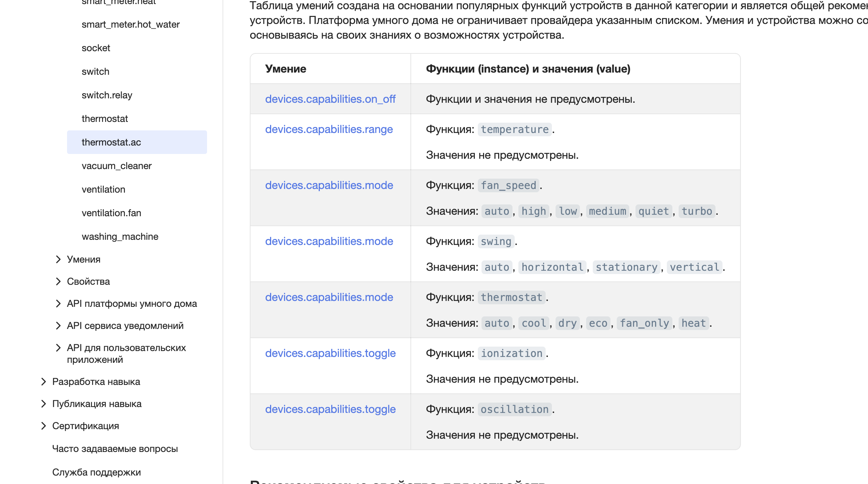Expand Сертификация chevron
868x484 pixels.
tap(43, 426)
